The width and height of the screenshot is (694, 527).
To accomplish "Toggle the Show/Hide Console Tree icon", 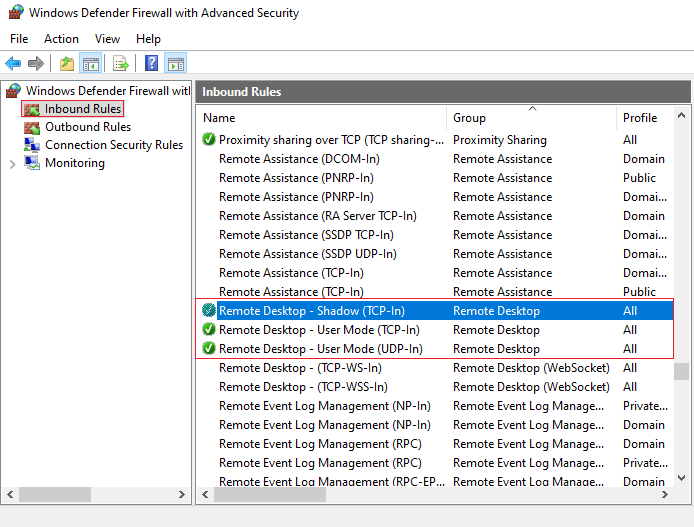I will pyautogui.click(x=91, y=63).
